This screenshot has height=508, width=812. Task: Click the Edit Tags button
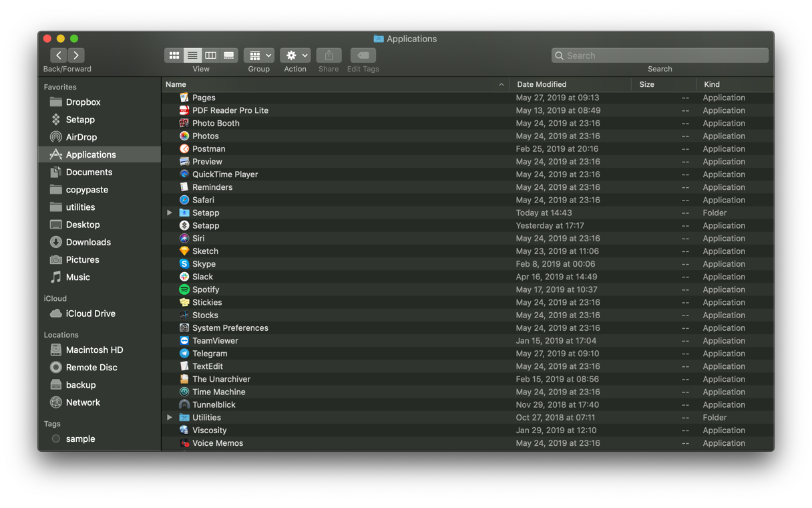[x=363, y=55]
